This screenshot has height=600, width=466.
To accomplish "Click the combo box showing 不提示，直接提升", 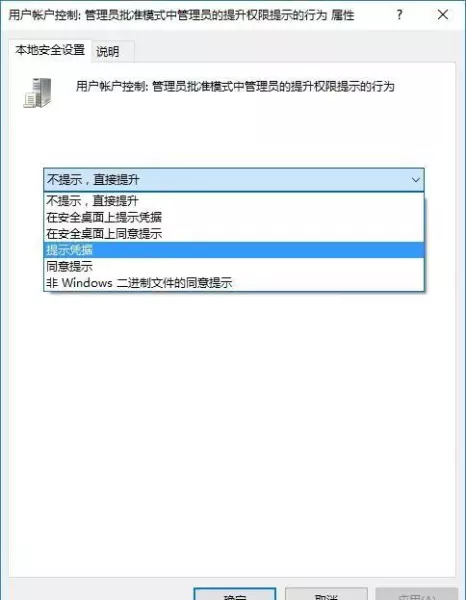I will (234, 180).
